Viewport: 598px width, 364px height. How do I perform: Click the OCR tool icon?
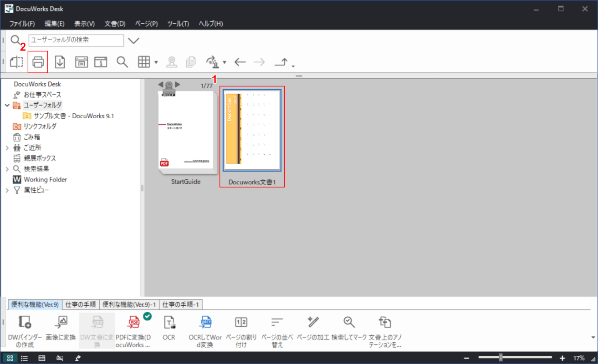(x=169, y=323)
